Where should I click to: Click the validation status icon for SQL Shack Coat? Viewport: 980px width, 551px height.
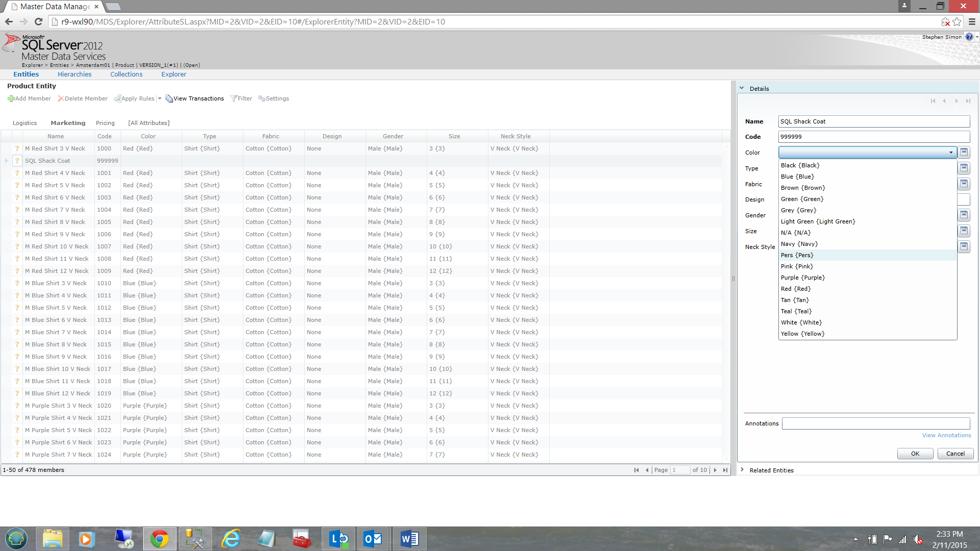coord(17,161)
